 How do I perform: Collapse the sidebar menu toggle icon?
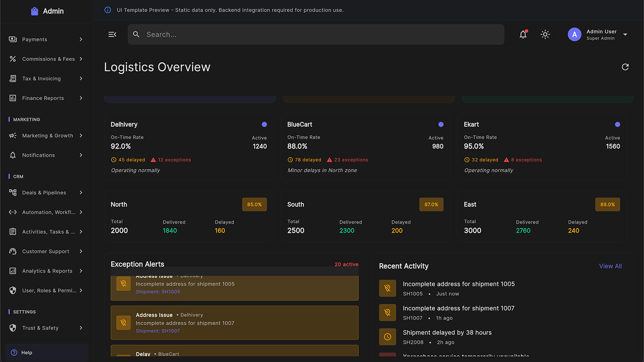112,34
